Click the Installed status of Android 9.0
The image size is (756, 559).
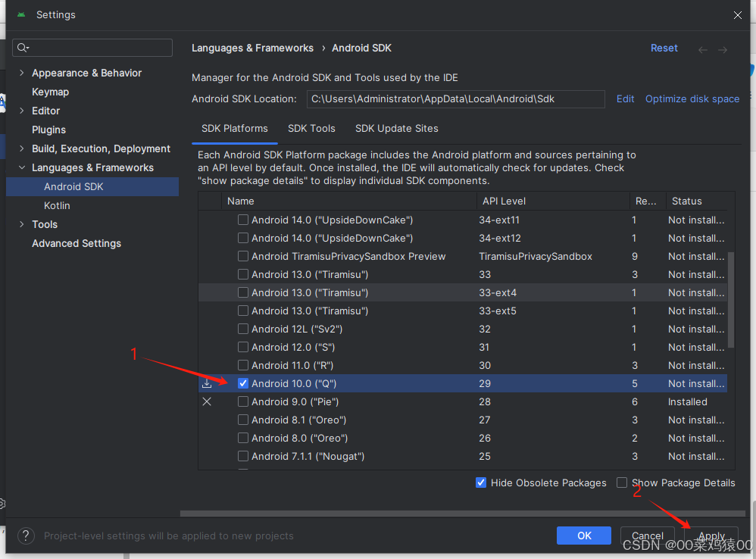tap(688, 402)
